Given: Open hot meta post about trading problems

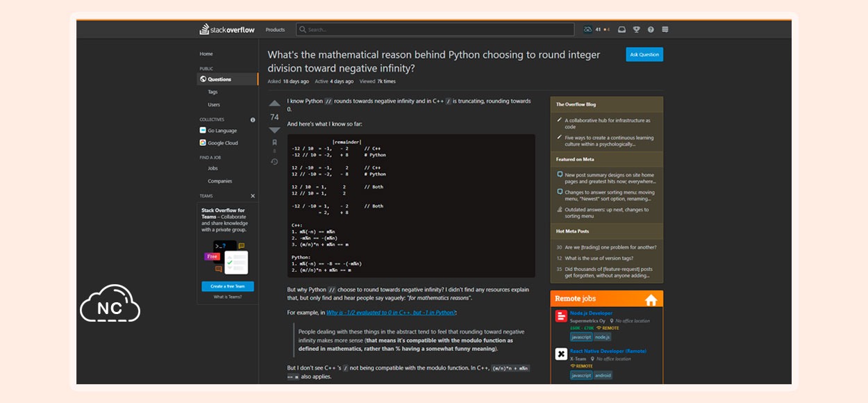Looking at the screenshot, I should [x=610, y=247].
